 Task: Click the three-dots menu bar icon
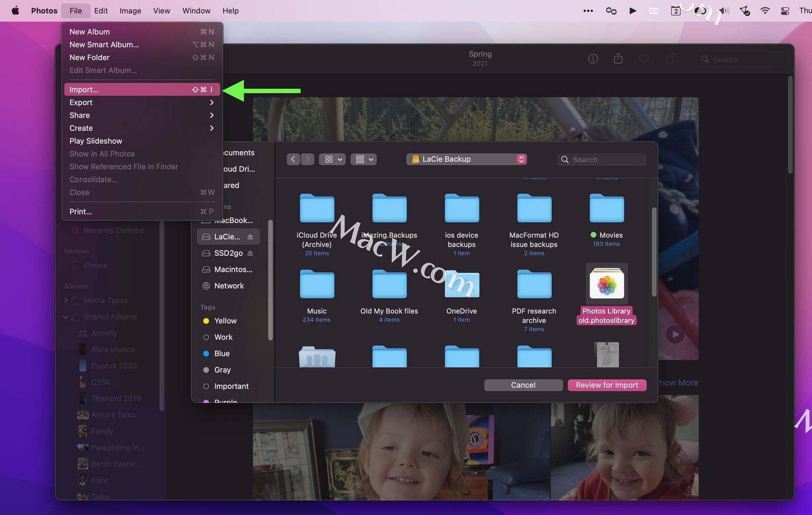pos(588,11)
